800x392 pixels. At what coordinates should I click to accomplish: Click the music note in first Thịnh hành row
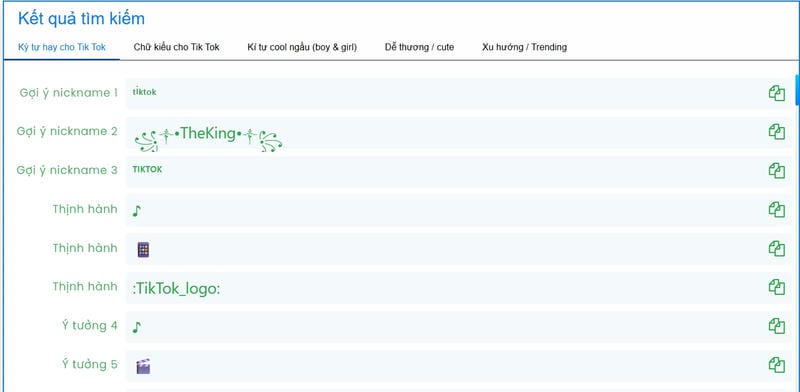coord(136,210)
